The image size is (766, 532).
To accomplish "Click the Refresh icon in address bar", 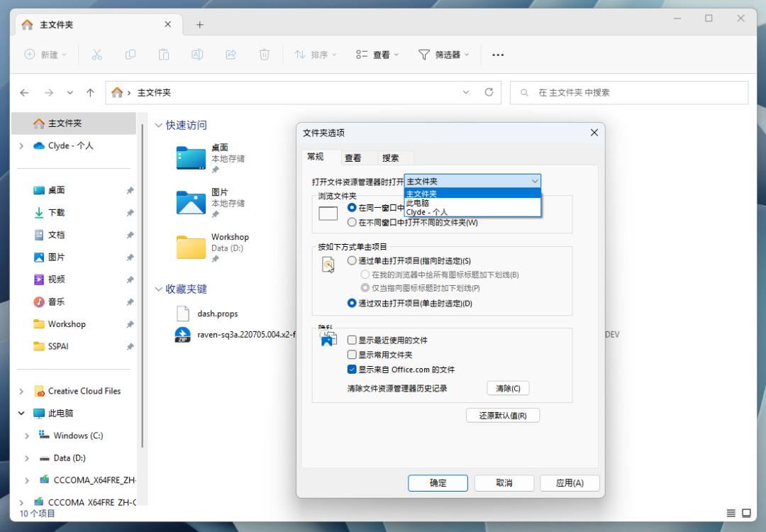I will [x=489, y=92].
